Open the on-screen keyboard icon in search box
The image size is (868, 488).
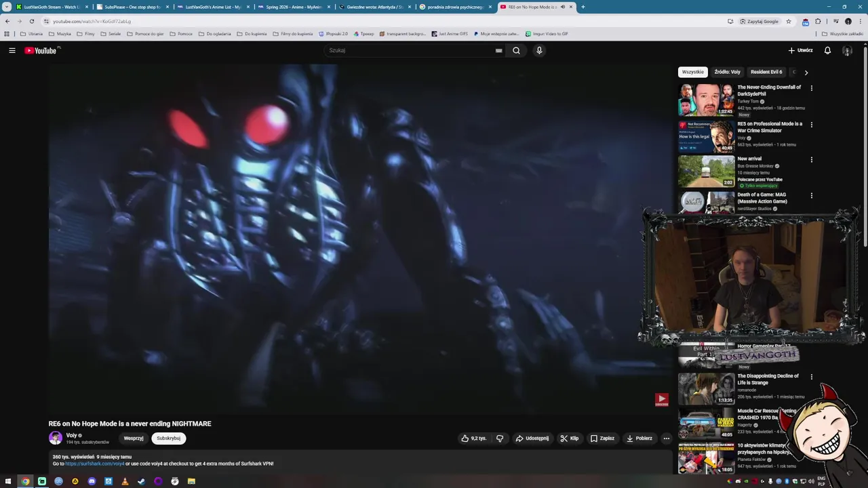pyautogui.click(x=498, y=50)
